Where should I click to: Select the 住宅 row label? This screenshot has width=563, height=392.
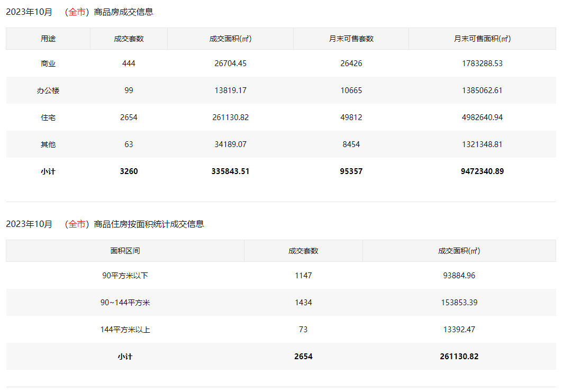click(48, 117)
